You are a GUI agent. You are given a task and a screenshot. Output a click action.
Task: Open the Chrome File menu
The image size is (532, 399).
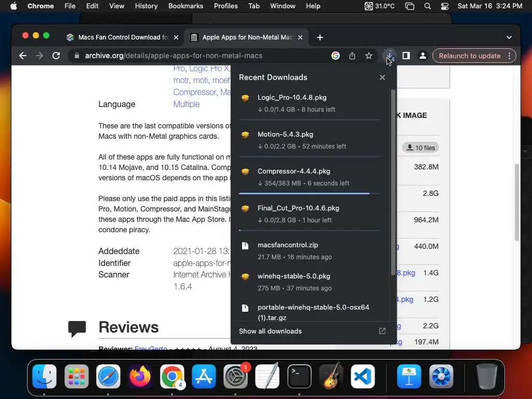(x=70, y=6)
